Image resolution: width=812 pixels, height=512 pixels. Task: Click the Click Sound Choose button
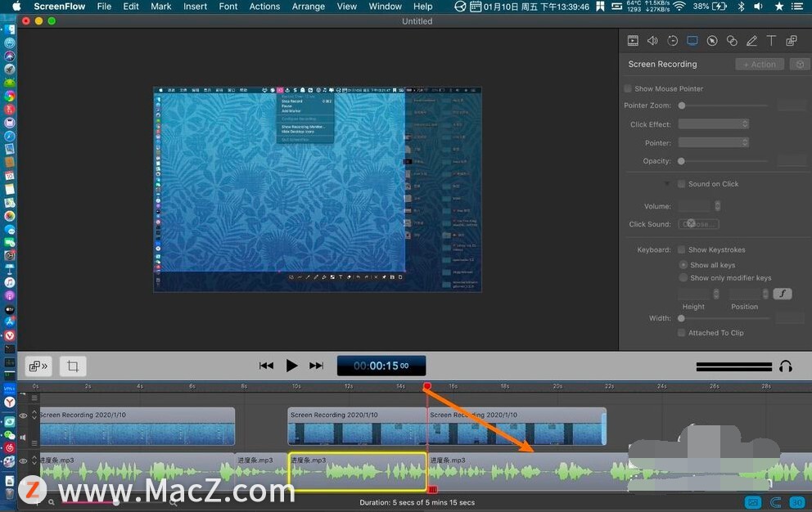pyautogui.click(x=698, y=224)
